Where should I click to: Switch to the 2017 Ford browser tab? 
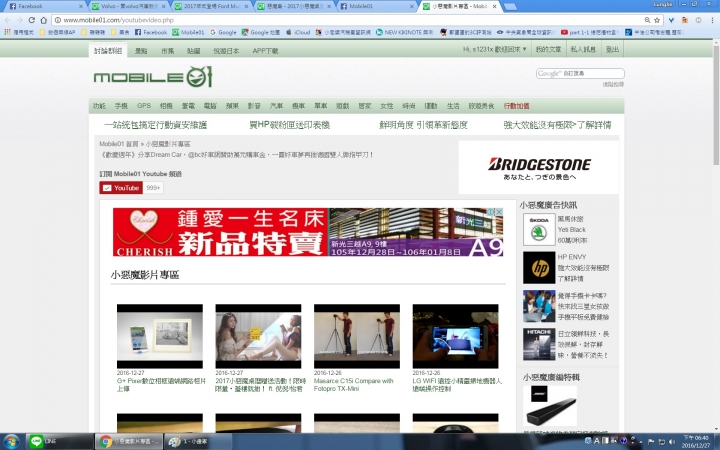pyautogui.click(x=209, y=6)
